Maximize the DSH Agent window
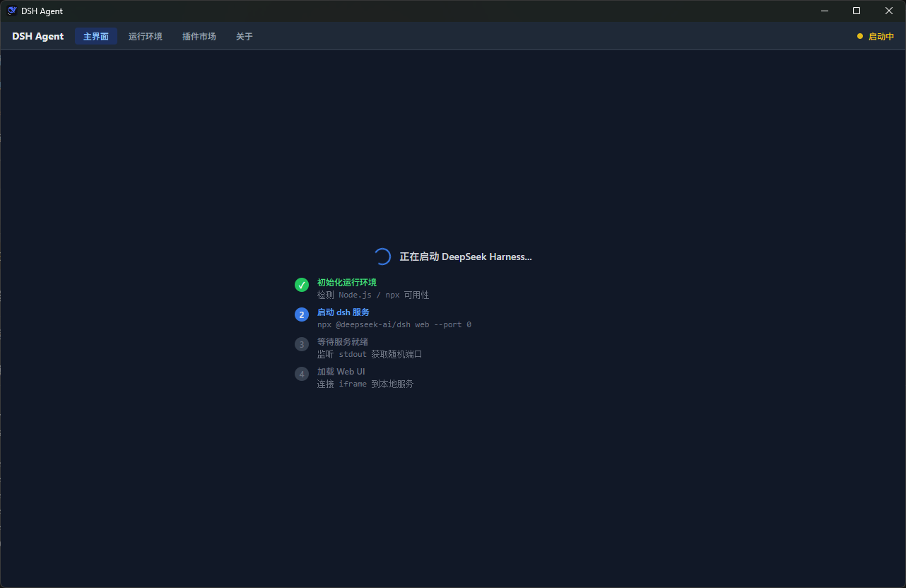This screenshot has height=588, width=906. (x=857, y=11)
